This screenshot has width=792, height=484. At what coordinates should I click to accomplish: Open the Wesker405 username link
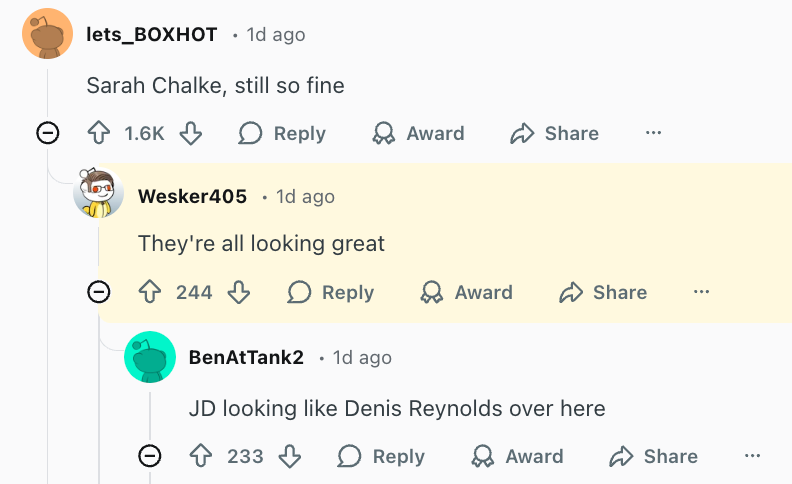[192, 196]
